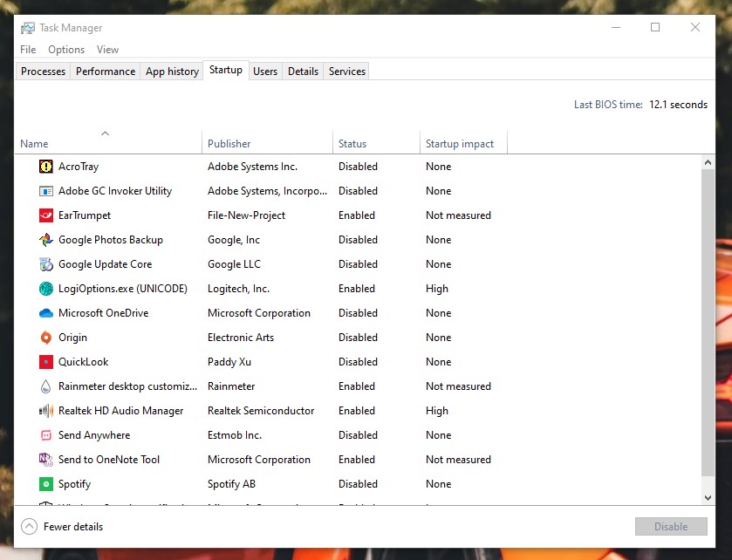Click the green Spotify icon
732x560 pixels.
tap(45, 484)
